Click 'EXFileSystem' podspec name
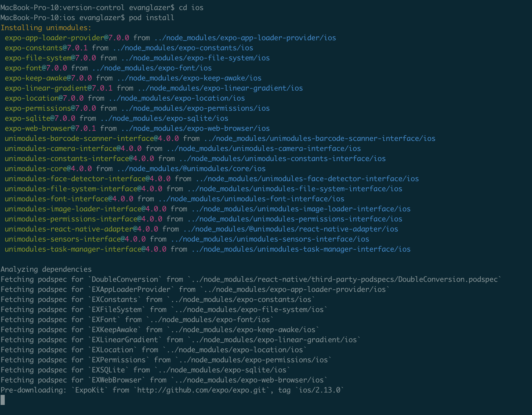The image size is (532, 415). click(x=117, y=310)
